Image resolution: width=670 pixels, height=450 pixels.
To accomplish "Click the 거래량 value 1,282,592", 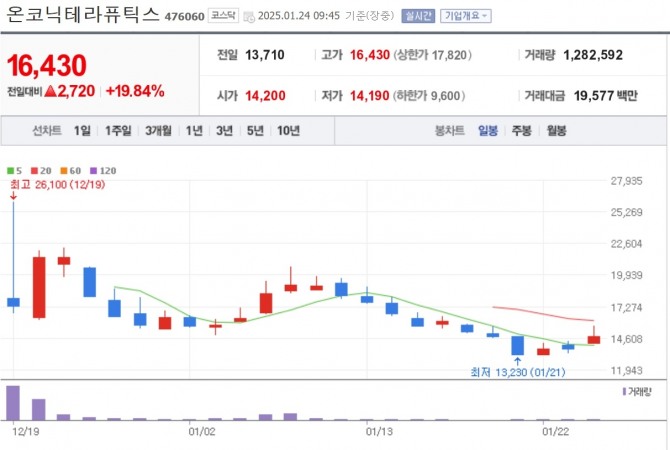I will tap(593, 55).
